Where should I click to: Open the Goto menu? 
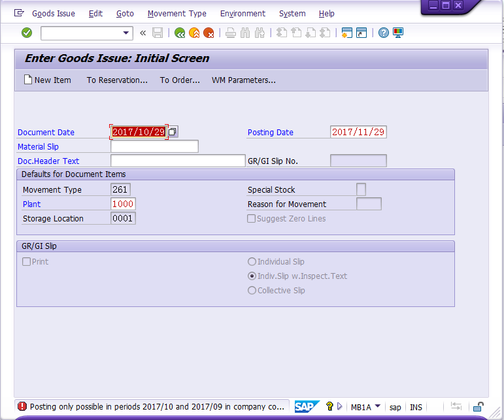125,14
